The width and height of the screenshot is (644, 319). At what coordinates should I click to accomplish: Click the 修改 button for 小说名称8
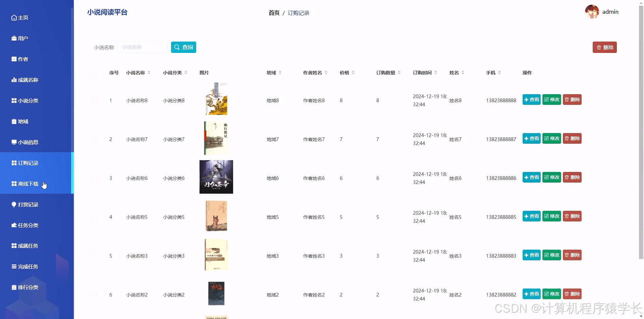point(552,100)
